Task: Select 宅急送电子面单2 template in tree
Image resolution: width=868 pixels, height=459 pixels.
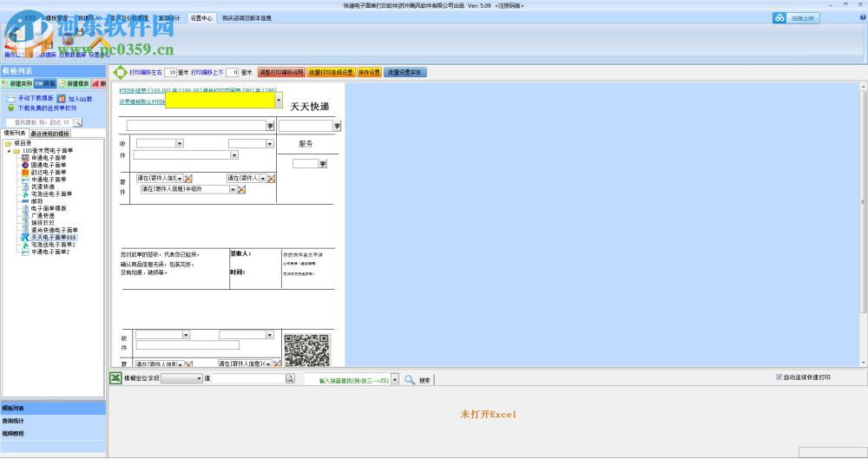Action: coord(53,244)
